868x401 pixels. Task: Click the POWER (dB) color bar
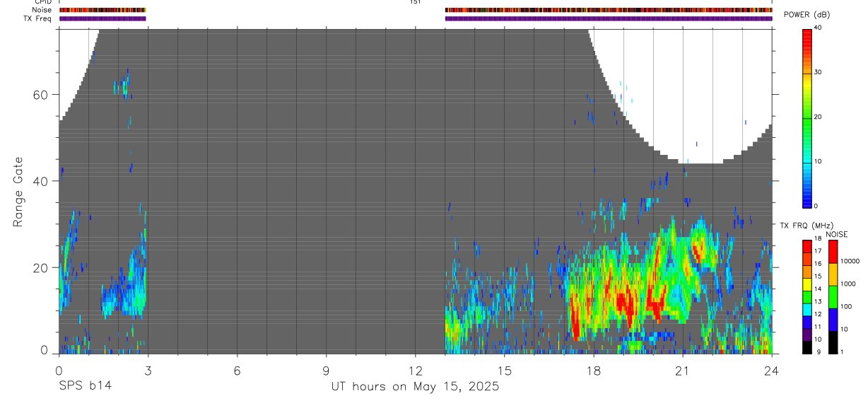click(x=807, y=117)
